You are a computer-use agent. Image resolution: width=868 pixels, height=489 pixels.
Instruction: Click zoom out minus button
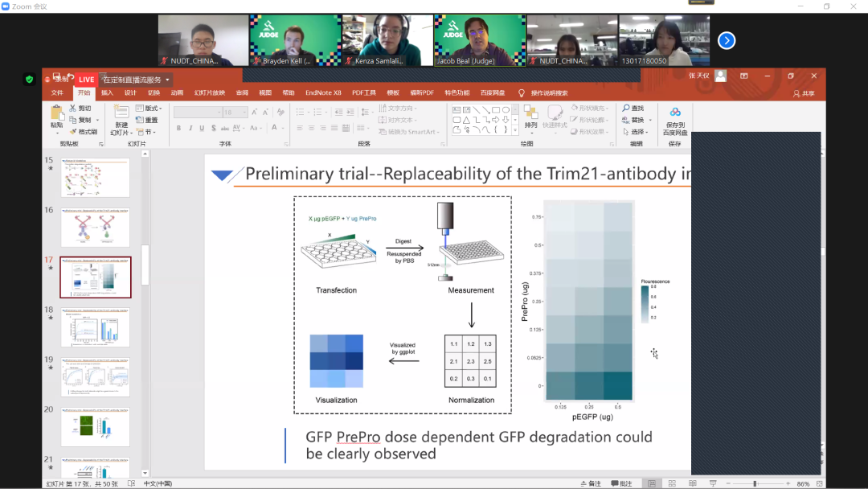[x=728, y=483]
